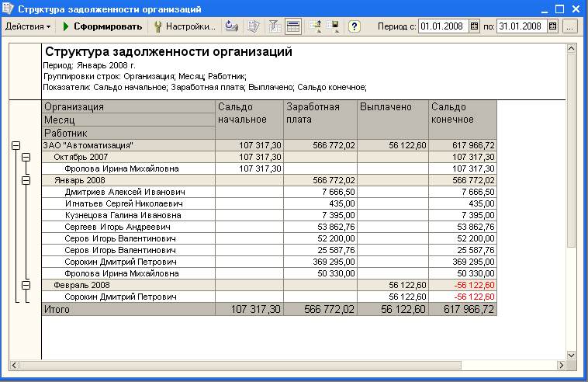Collapse the ЗАО "Автоматизация" group
Image resolution: width=588 pixels, height=382 pixels.
point(16,145)
